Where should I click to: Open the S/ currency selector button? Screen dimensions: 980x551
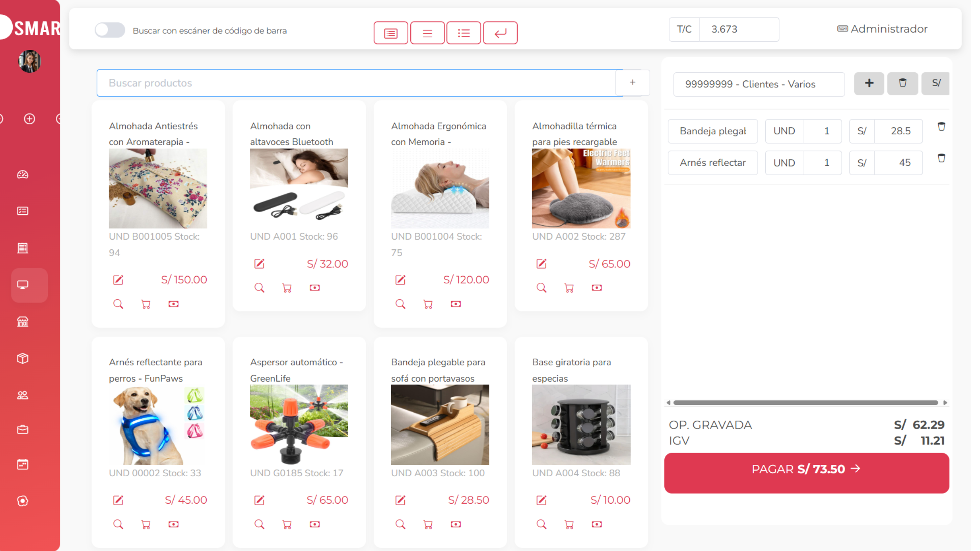[x=935, y=84]
